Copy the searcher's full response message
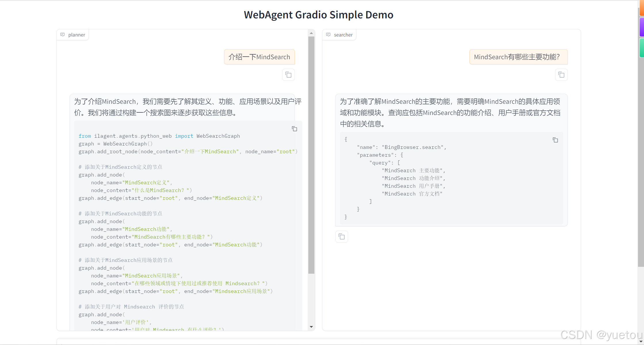 (341, 237)
